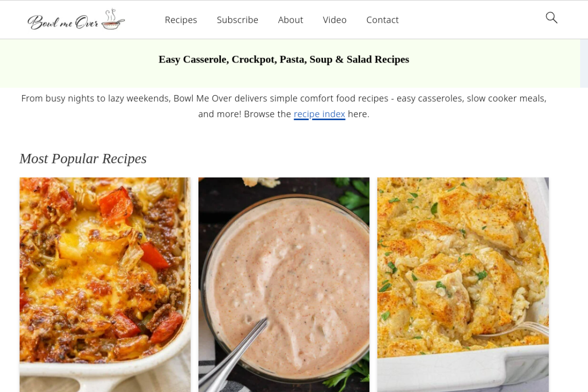Open the pink sauce bowl recipe image
Screen dimensions: 588x392
coord(284,284)
